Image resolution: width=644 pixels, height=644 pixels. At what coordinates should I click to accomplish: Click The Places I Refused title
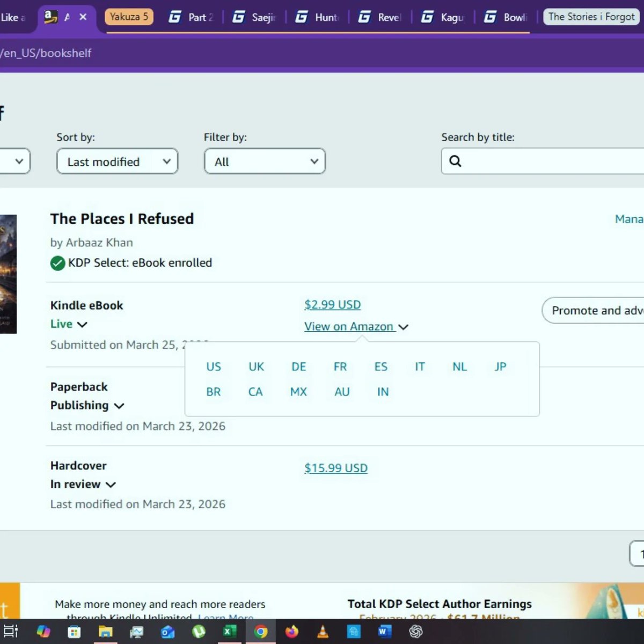[x=122, y=219]
